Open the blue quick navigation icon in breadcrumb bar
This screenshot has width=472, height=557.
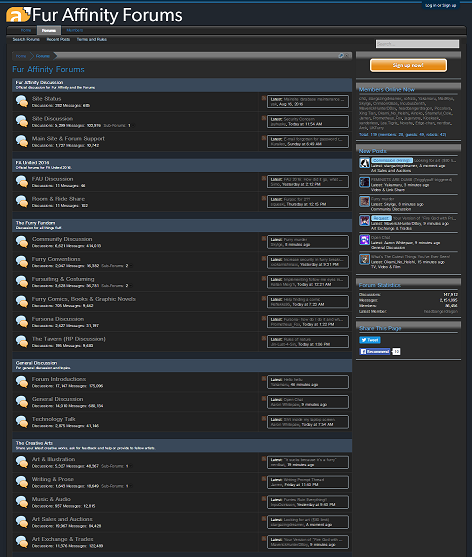click(x=341, y=55)
